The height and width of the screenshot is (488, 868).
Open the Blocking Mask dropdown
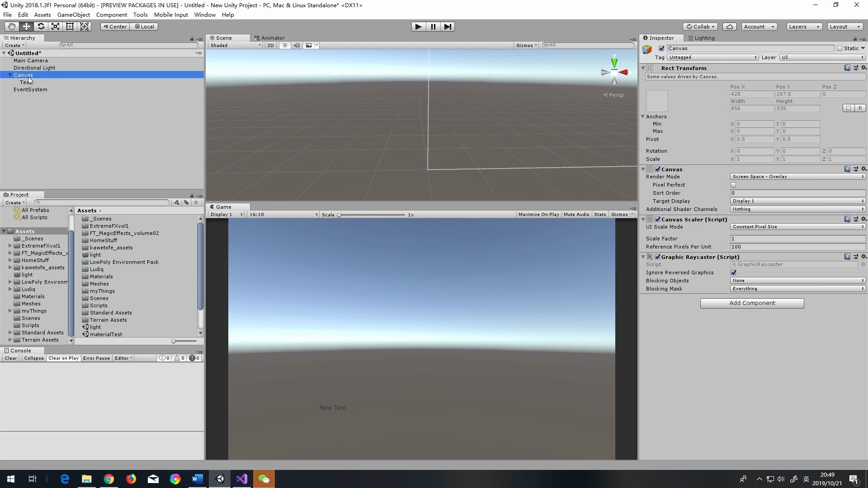pos(797,288)
